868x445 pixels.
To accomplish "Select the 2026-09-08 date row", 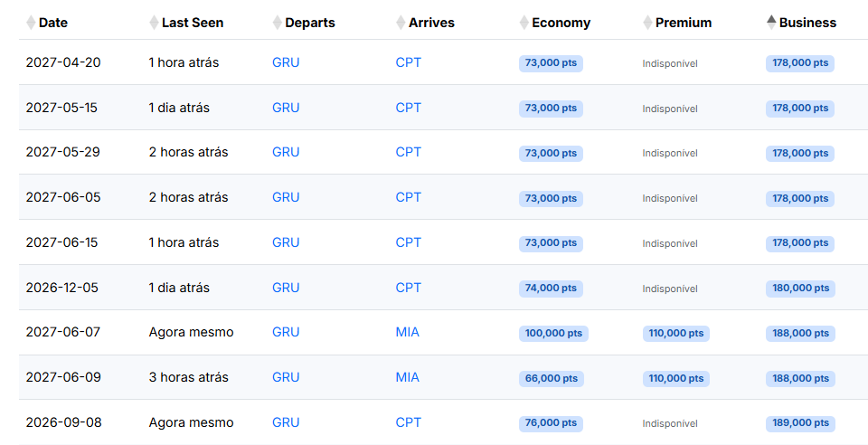I will [443, 423].
